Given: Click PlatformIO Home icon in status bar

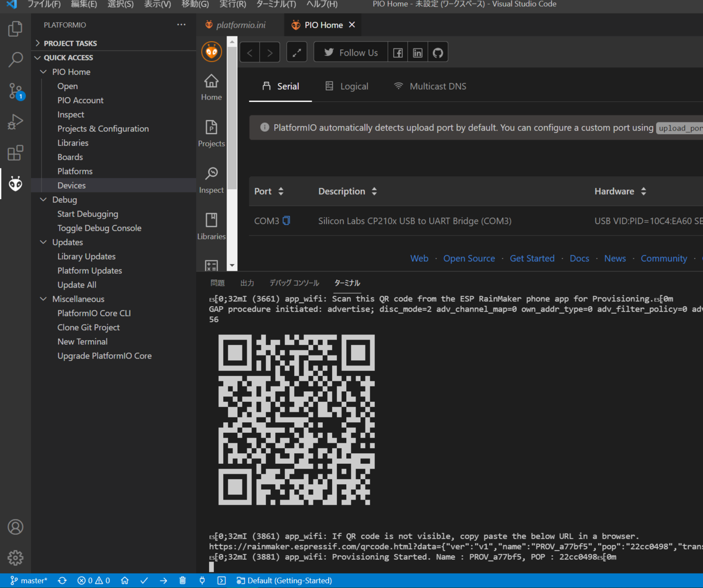Looking at the screenshot, I should (125, 581).
